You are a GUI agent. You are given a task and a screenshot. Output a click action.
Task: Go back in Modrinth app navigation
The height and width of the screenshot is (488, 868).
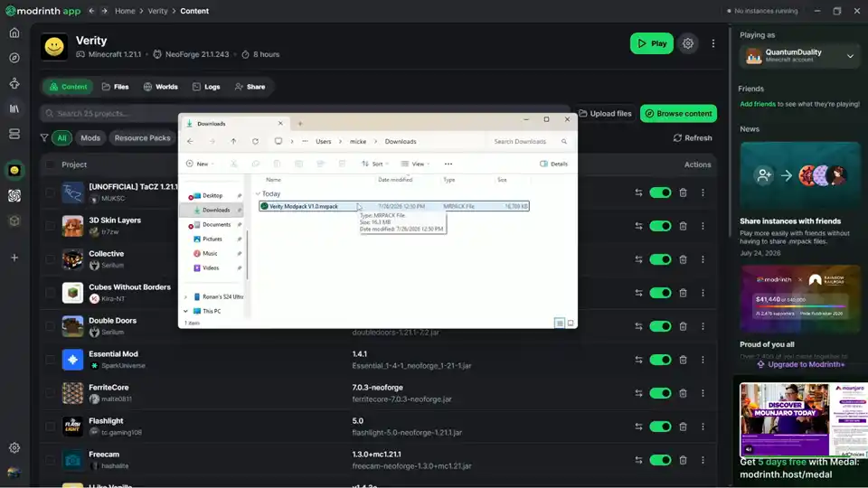click(91, 11)
